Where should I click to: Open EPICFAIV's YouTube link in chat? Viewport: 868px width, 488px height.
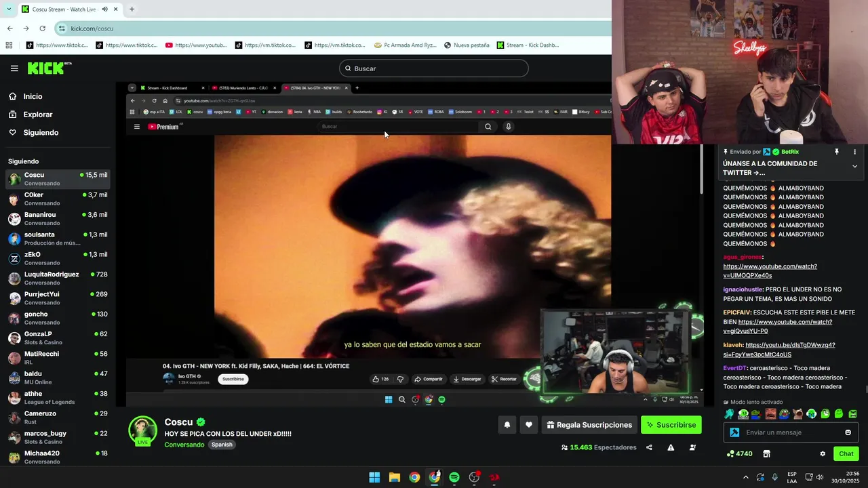pos(779,327)
